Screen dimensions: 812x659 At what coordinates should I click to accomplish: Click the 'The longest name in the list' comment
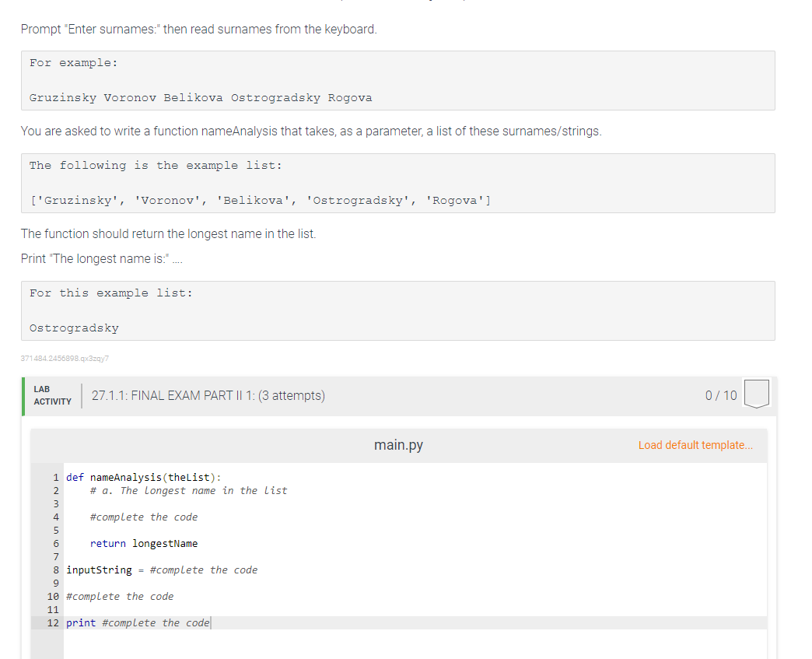[x=188, y=490]
